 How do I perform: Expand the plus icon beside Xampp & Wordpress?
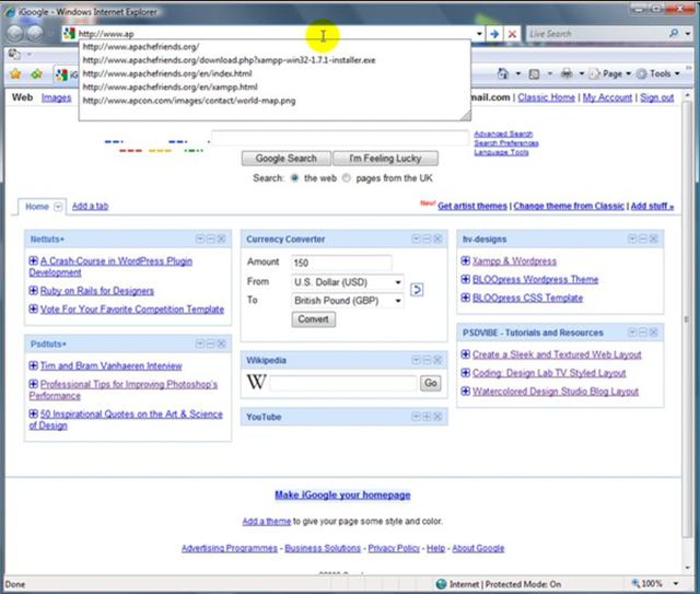[465, 261]
